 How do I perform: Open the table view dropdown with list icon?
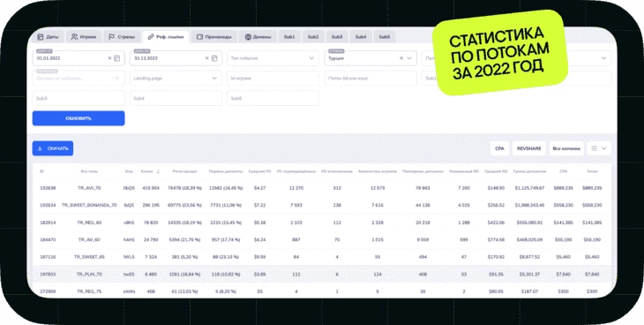click(x=599, y=148)
